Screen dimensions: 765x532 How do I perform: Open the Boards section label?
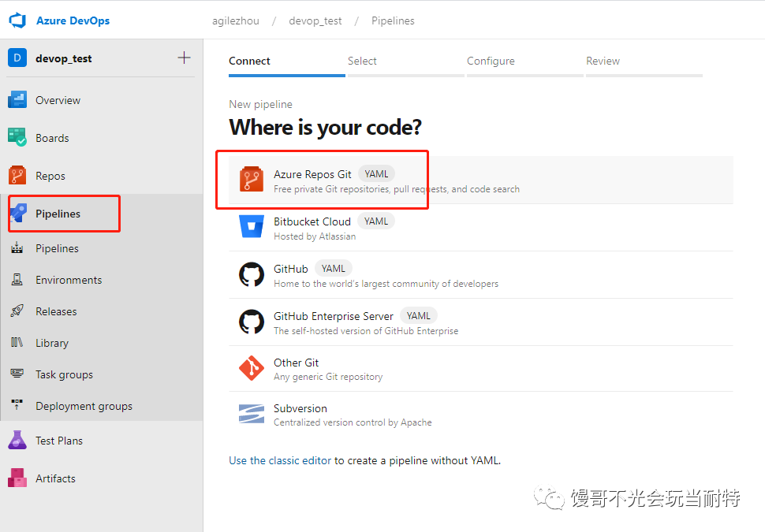point(52,138)
